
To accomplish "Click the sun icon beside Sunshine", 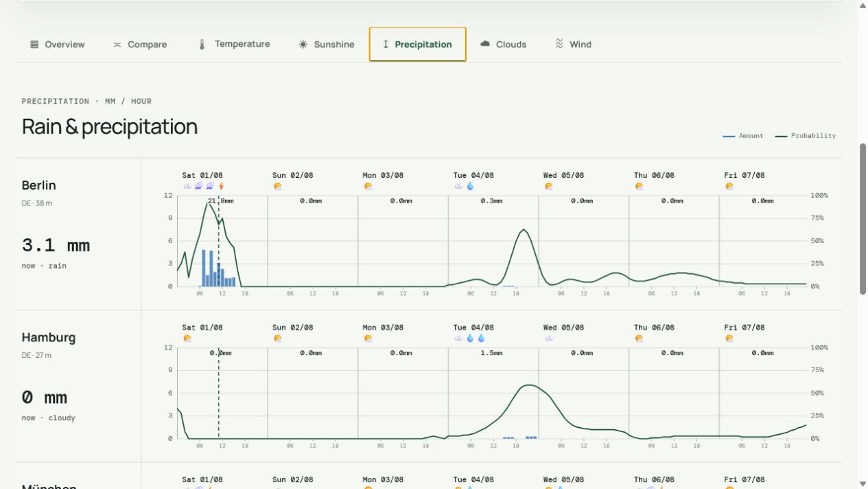I will (x=303, y=44).
